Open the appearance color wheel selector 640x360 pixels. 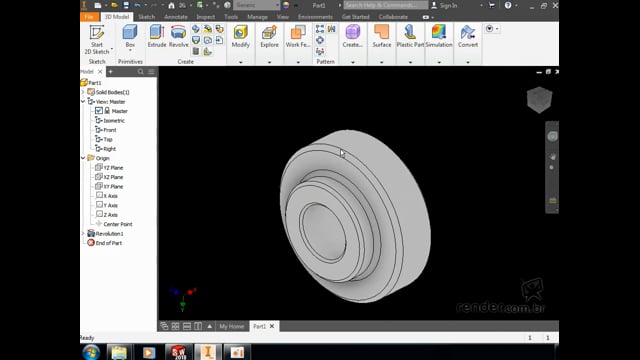[x=286, y=5]
